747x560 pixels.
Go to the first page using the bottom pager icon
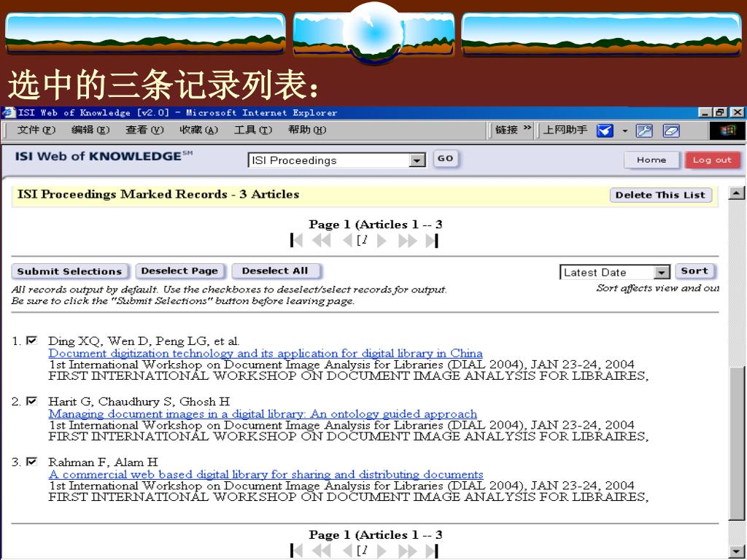point(296,551)
